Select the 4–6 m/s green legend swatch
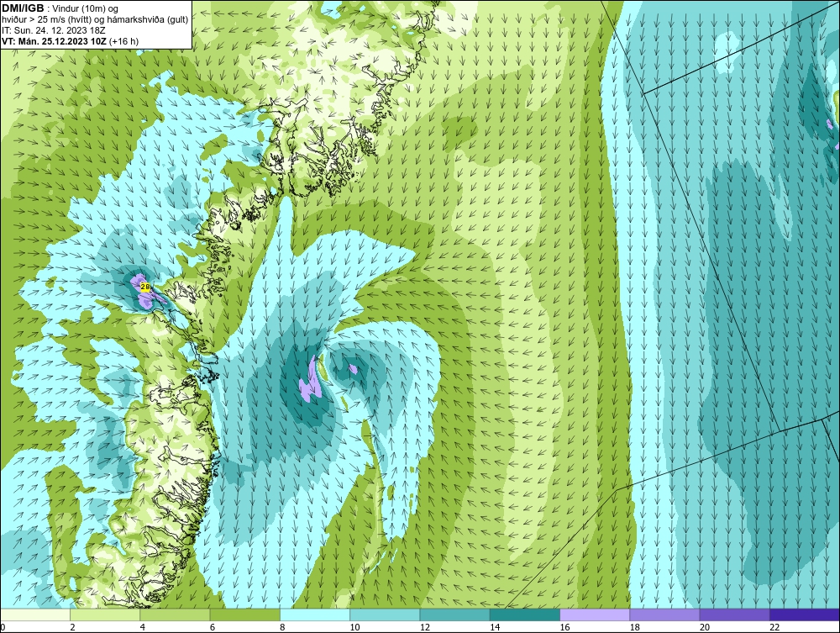 coord(176,615)
